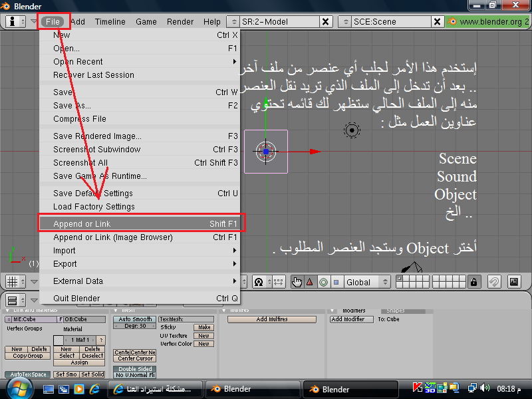The width and height of the screenshot is (532, 399).
Task: Click the network connection tray icon
Action: click(472, 388)
